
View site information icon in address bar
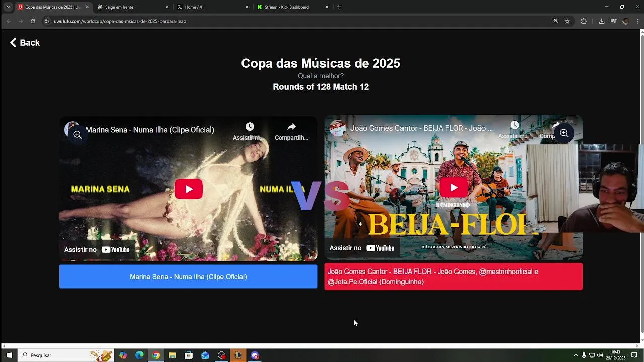point(47,21)
